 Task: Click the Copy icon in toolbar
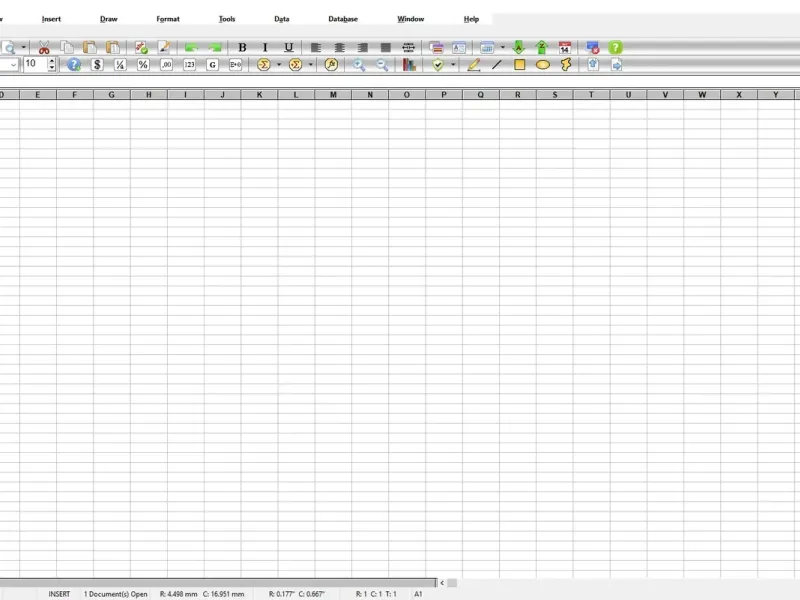tap(67, 47)
